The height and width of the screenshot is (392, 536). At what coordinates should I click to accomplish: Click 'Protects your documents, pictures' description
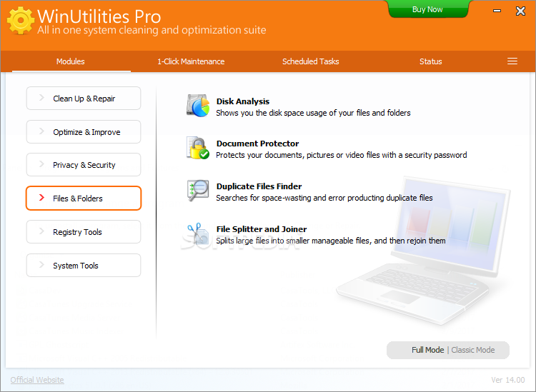click(x=341, y=156)
